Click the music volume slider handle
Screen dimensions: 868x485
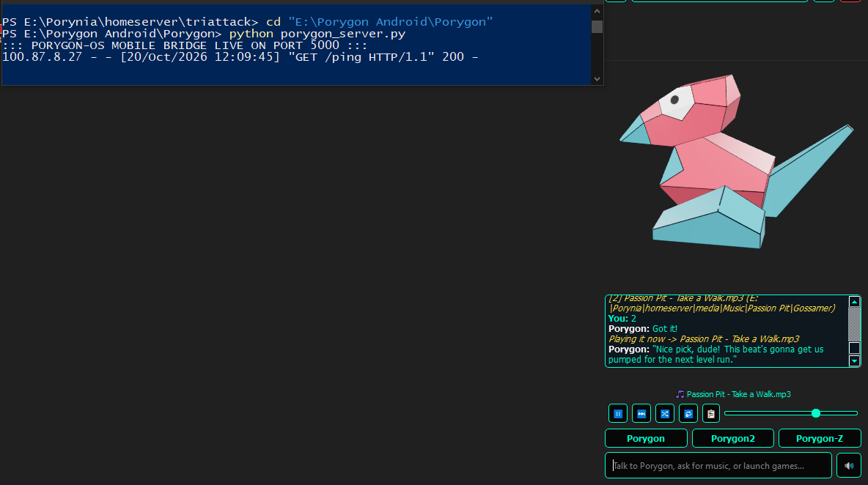tap(816, 413)
